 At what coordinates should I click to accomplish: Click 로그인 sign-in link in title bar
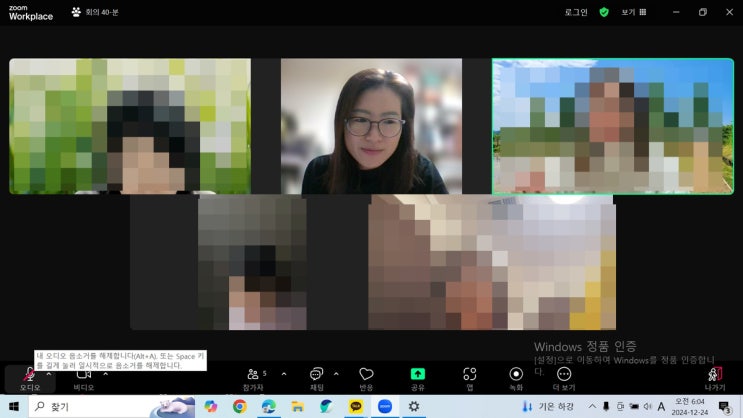(x=576, y=12)
